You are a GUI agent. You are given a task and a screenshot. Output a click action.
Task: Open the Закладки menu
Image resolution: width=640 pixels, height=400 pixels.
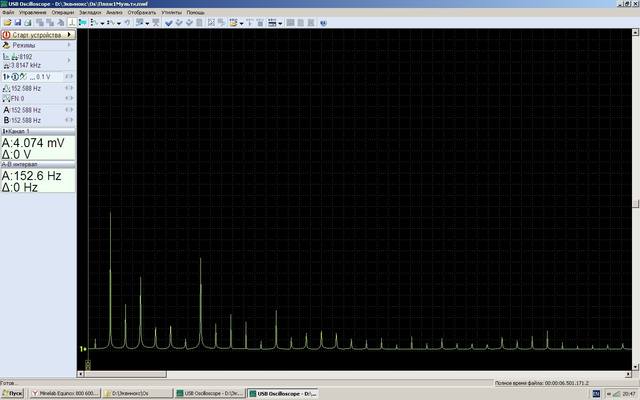pyautogui.click(x=90, y=13)
